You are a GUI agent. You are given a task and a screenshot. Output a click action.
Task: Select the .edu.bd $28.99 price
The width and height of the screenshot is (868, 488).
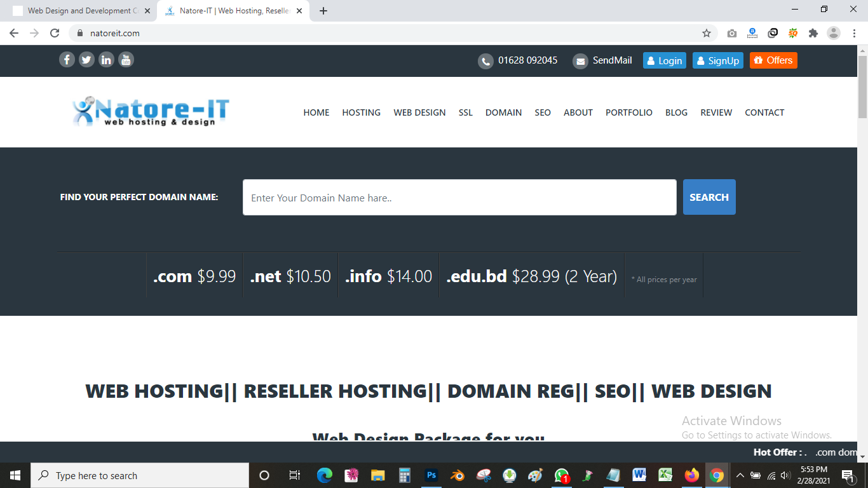pyautogui.click(x=531, y=276)
